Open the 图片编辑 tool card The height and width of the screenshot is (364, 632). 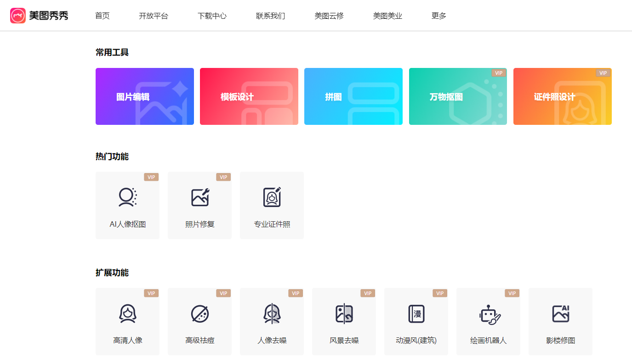point(145,96)
